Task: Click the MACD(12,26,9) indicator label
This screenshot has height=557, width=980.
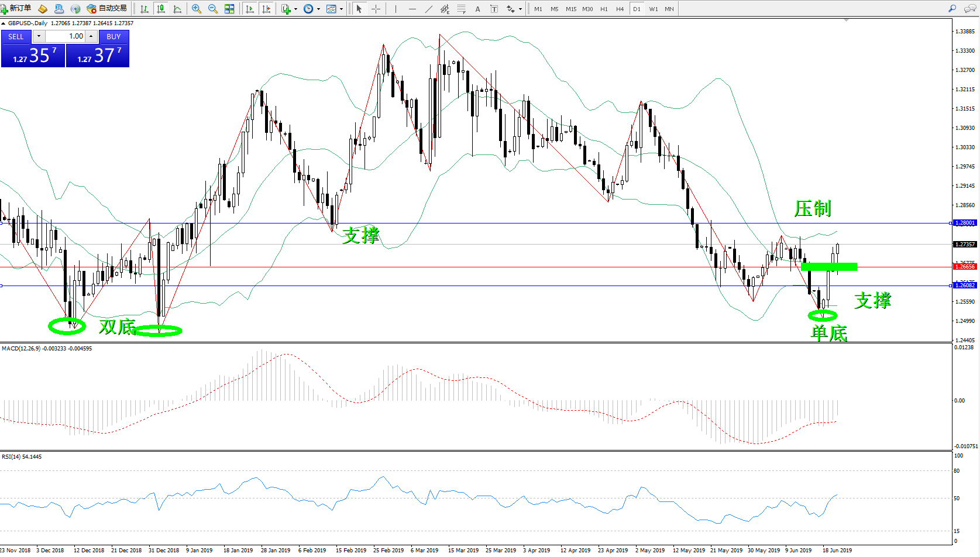Action: [21, 349]
